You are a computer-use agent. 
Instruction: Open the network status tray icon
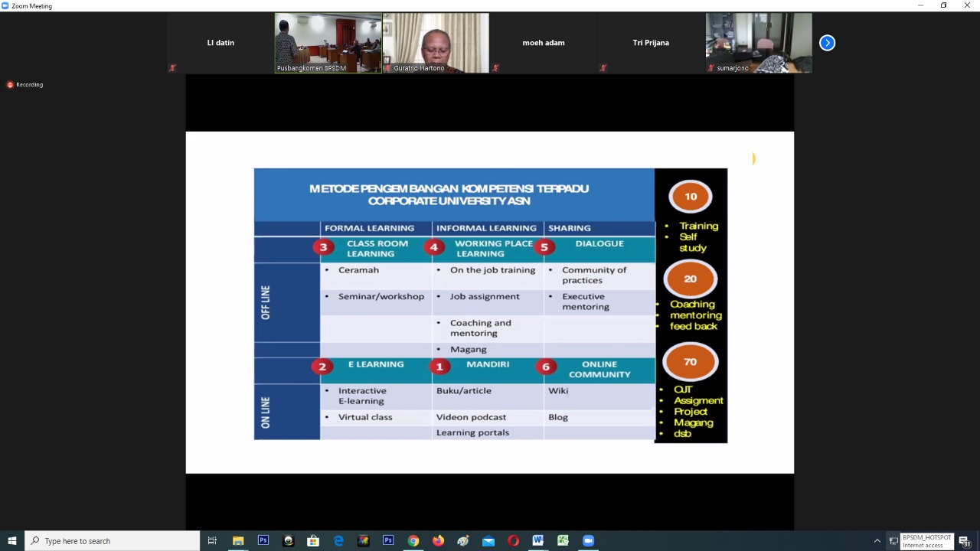click(x=893, y=541)
